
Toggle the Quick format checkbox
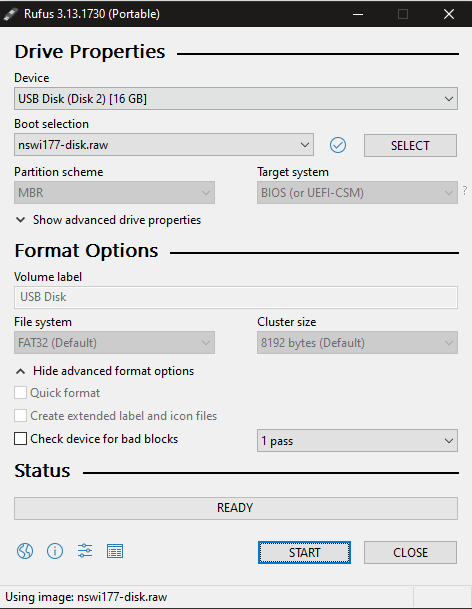click(x=21, y=393)
